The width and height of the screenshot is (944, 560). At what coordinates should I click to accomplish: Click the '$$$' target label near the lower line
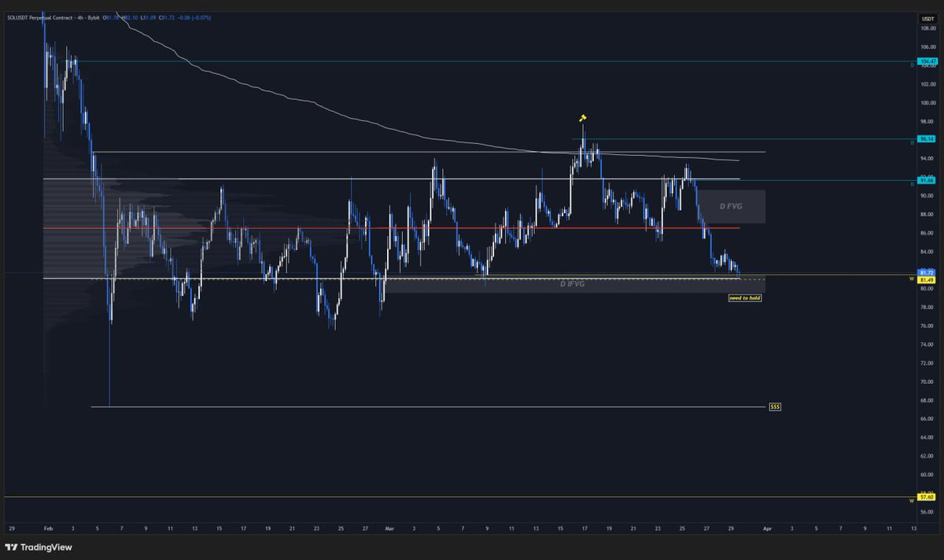click(x=774, y=406)
